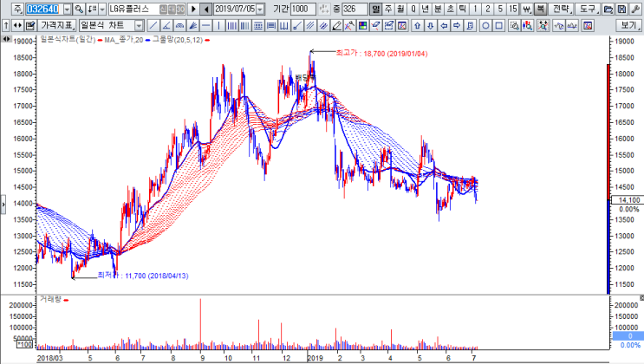
Task: Click the down arrow marker tool
Action: click(431, 26)
